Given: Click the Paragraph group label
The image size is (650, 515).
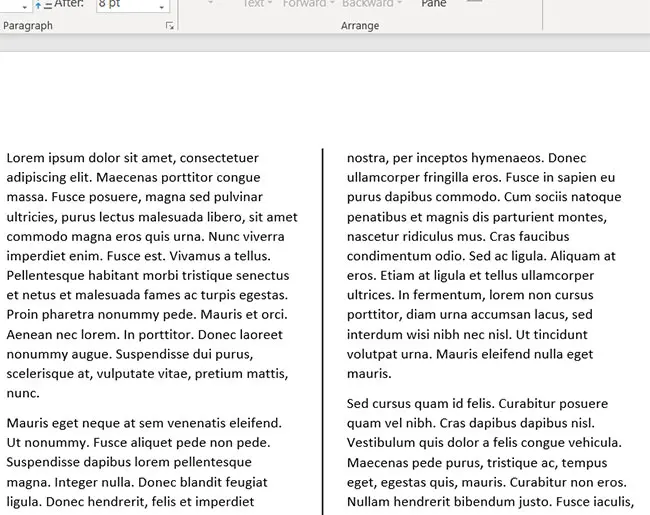Looking at the screenshot, I should coord(28,26).
